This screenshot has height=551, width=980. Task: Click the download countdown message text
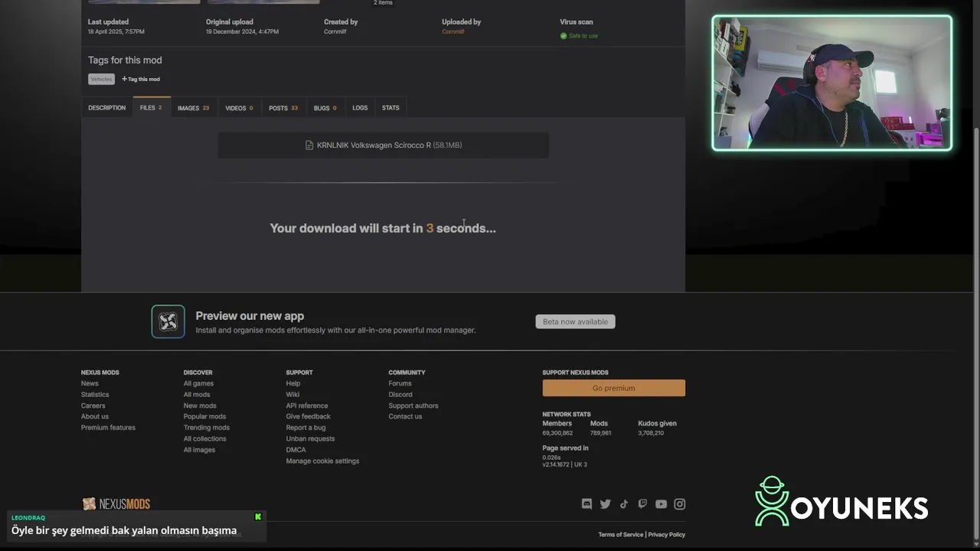(x=383, y=228)
